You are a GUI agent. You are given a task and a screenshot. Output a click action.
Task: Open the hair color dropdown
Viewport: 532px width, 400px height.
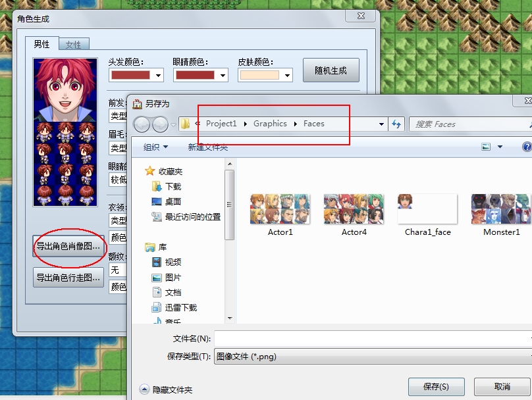tap(158, 75)
